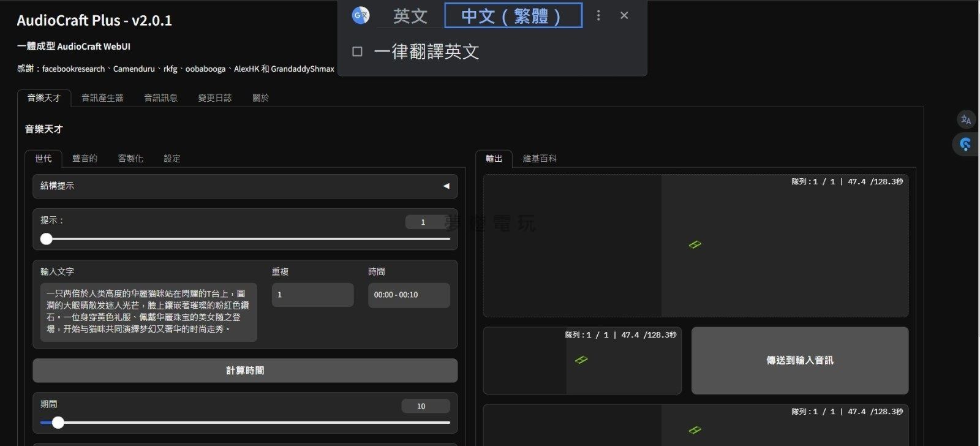Screen dimensions: 980x446
Task: Click the green loading icon in small middle output
Action: coord(581,360)
